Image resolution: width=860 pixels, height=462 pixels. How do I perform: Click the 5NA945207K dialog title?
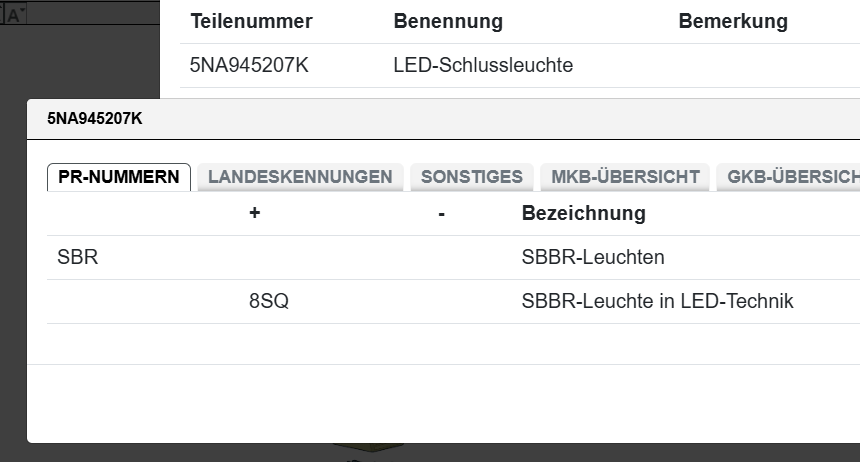tap(95, 118)
